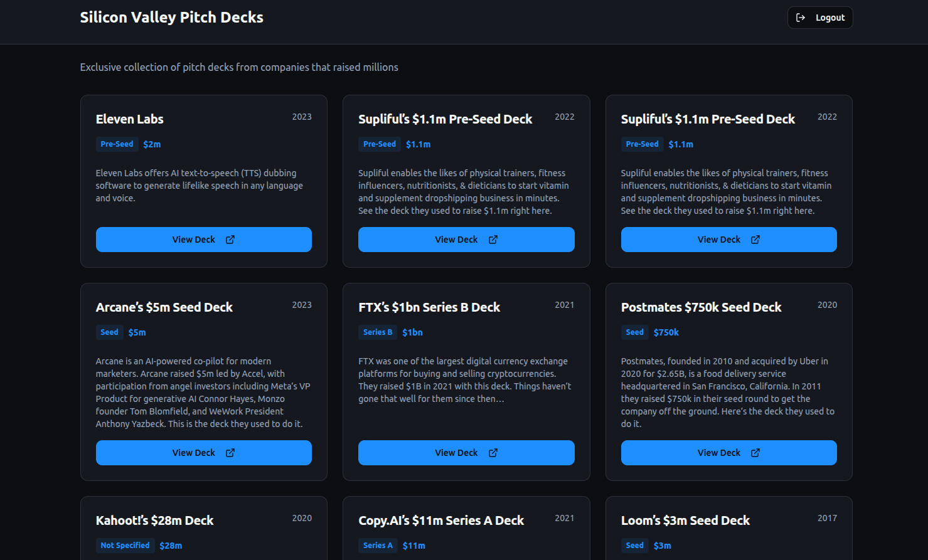Click the external link icon on the first Supliful View Deck button
Image resolution: width=928 pixels, height=560 pixels.
point(493,240)
